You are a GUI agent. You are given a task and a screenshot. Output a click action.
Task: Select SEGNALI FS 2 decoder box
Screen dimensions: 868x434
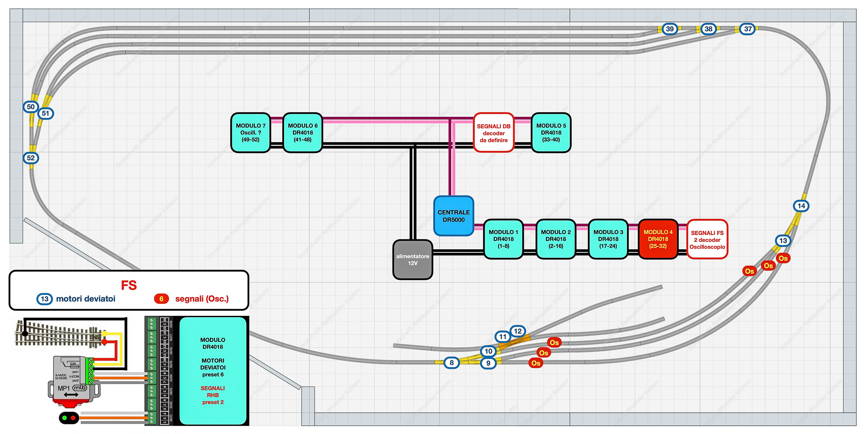(707, 239)
